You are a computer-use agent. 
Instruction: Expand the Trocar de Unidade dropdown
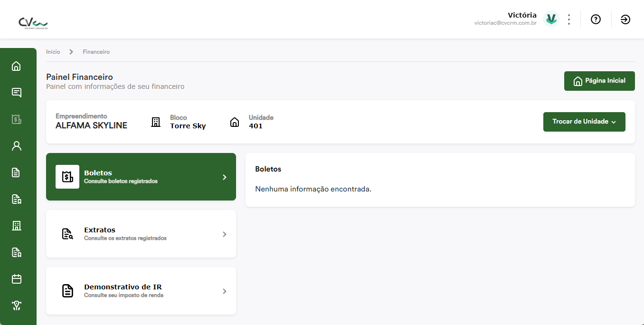coord(584,122)
